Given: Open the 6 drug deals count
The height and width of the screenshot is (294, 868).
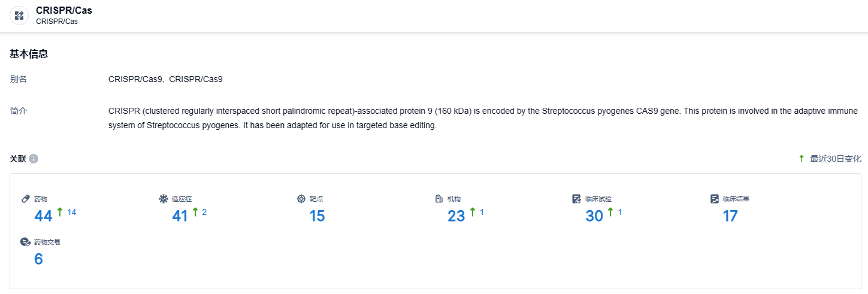Looking at the screenshot, I should [38, 259].
